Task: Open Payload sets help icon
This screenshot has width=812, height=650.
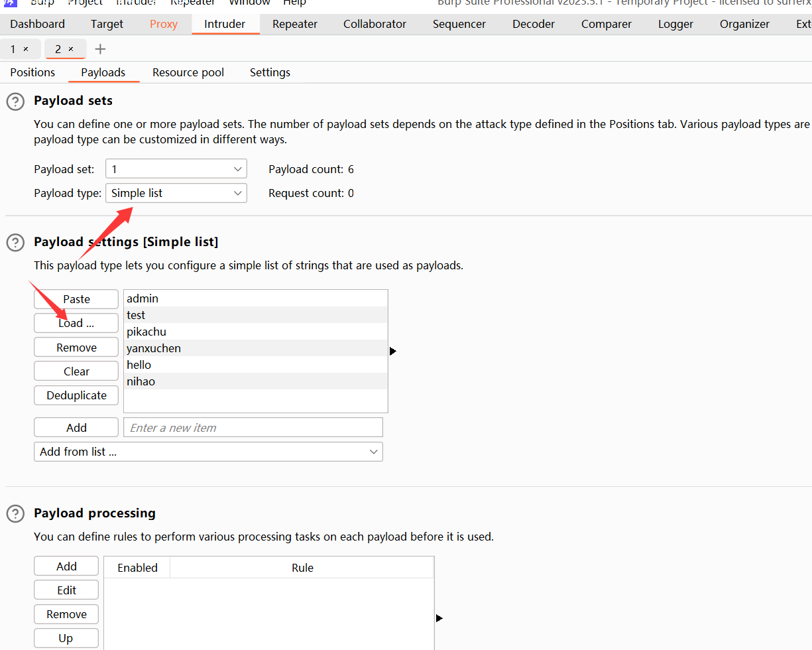Action: [x=15, y=101]
